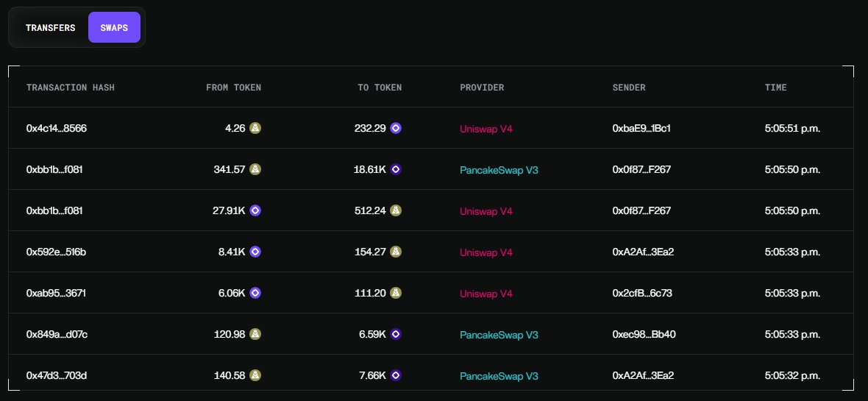Select the Swaps tab
This screenshot has height=401, width=868.
(x=114, y=28)
